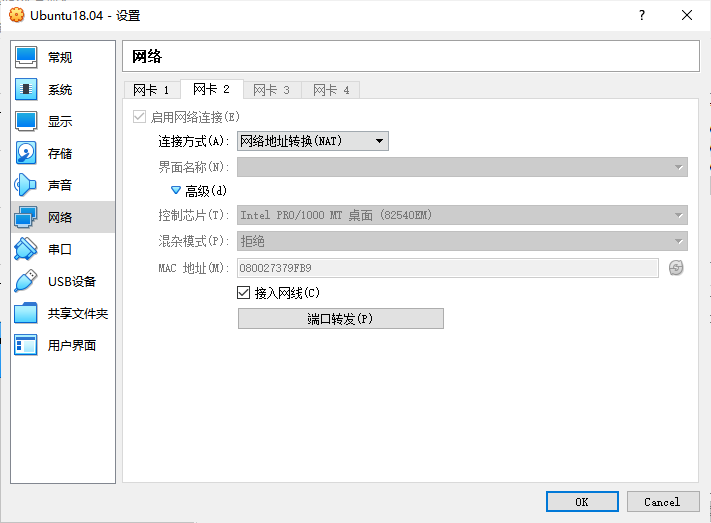The height and width of the screenshot is (523, 711).
Task: Open the 显示 (Display) monitor icon
Action: 27,121
